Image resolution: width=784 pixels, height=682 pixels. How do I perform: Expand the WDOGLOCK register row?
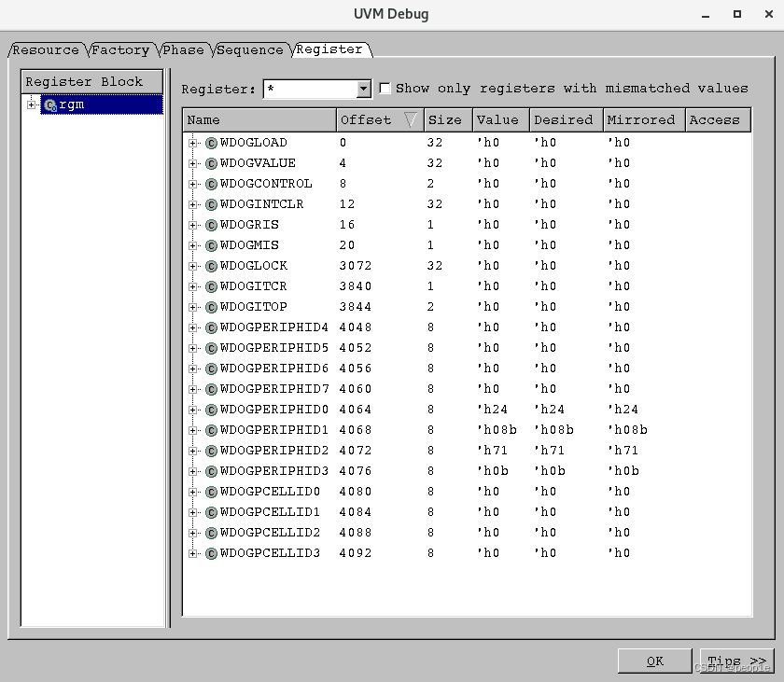click(x=192, y=266)
